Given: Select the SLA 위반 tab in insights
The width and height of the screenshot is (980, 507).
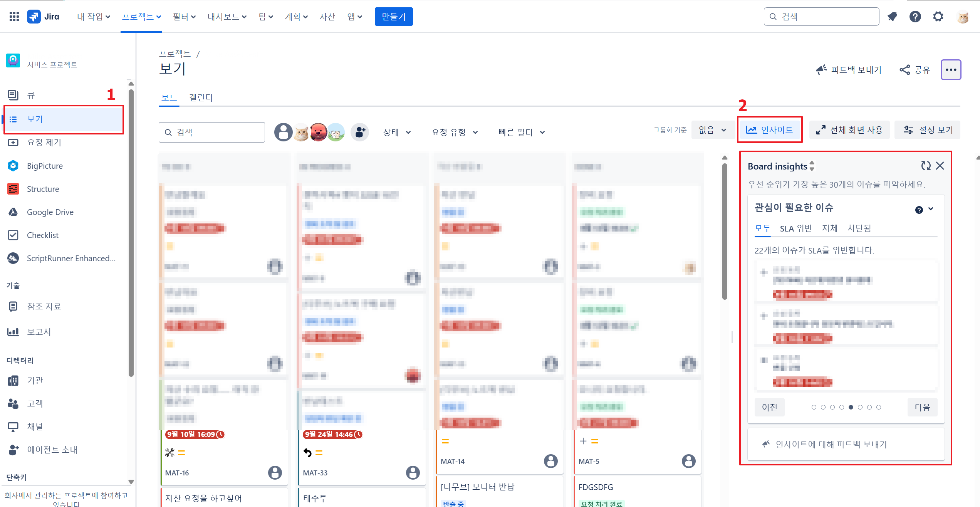Looking at the screenshot, I should pyautogui.click(x=796, y=228).
